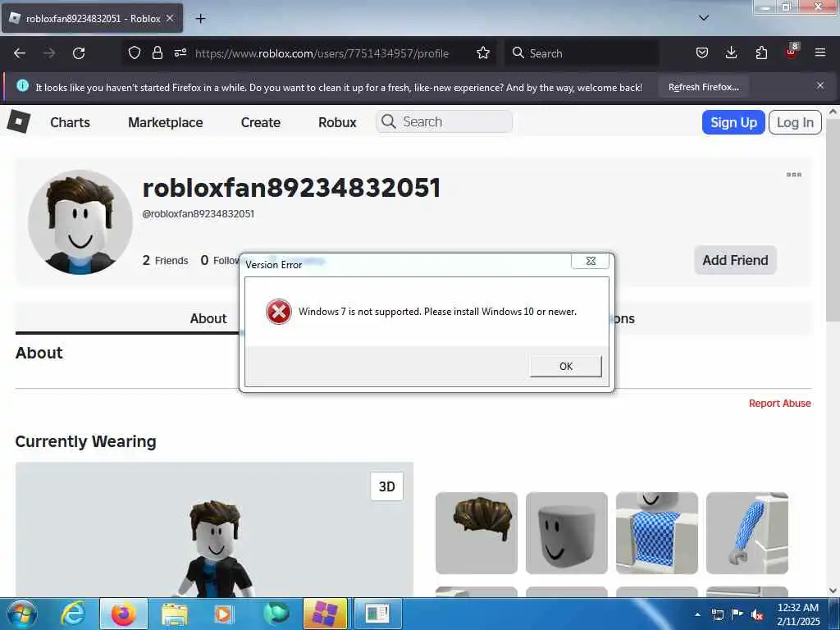Open Windows Media Player taskbar icon

coord(225,614)
